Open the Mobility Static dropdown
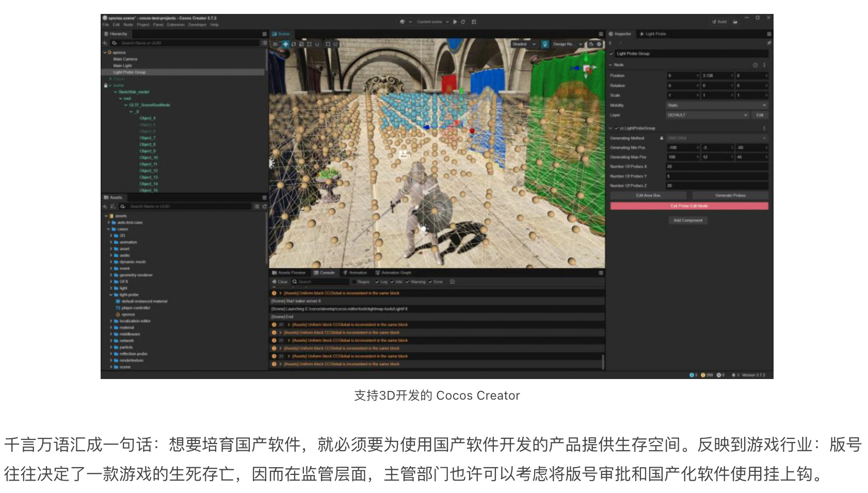Screen dimensions: 868x493 (x=717, y=105)
